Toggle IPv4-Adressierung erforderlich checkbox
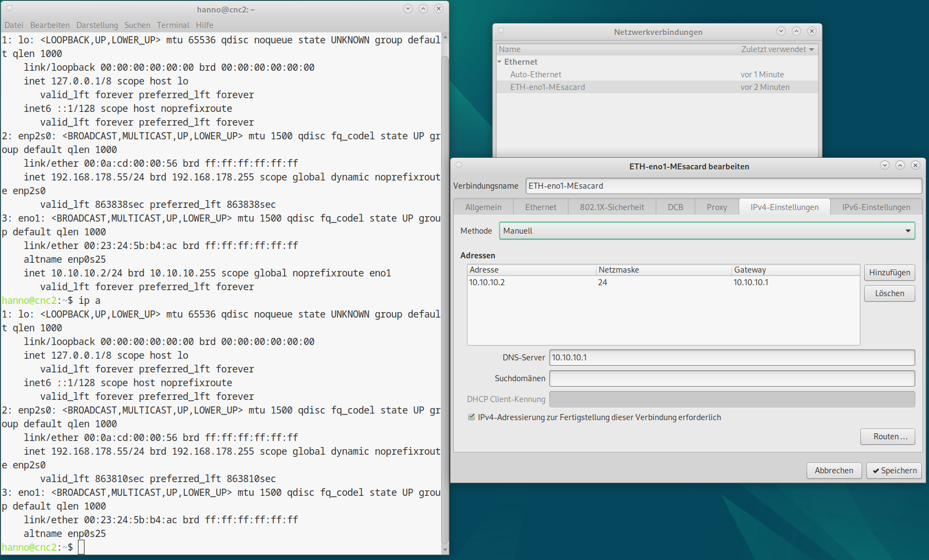This screenshot has height=560, width=929. [x=471, y=417]
